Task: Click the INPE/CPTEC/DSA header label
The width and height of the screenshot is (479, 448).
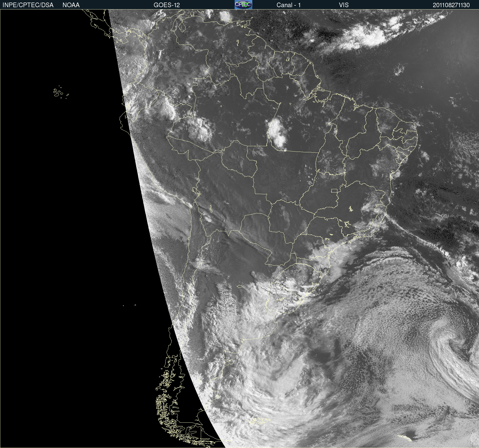Action: pos(28,5)
